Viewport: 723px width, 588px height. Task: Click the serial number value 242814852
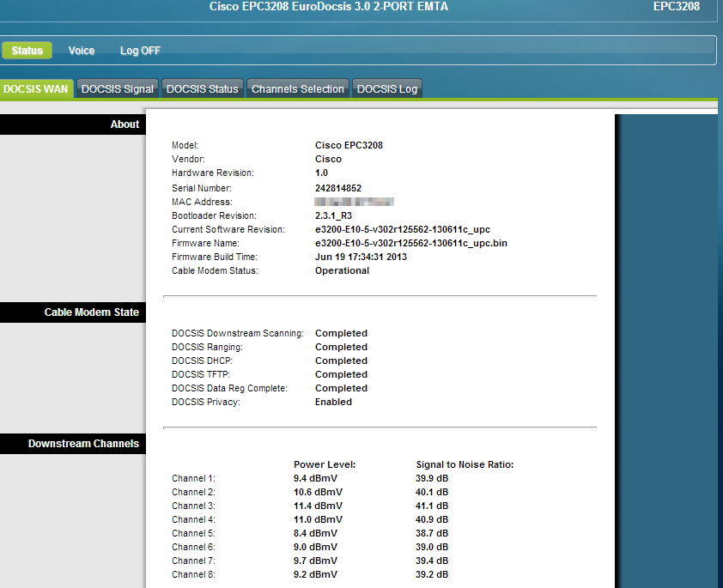coord(338,188)
